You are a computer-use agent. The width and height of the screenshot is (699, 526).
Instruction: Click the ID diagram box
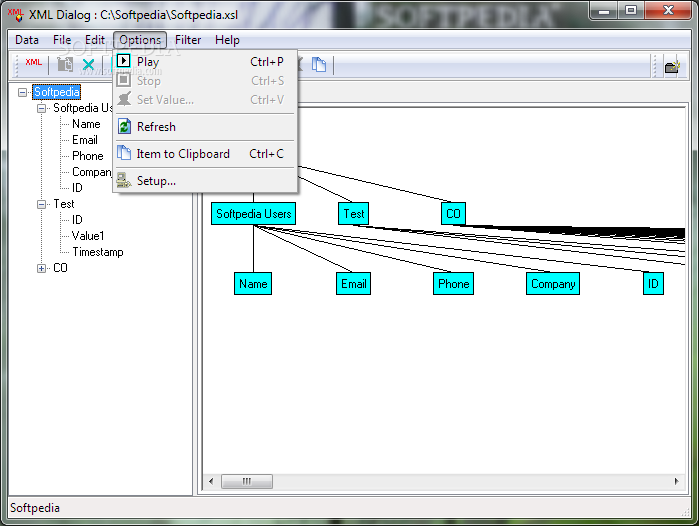pyautogui.click(x=653, y=284)
